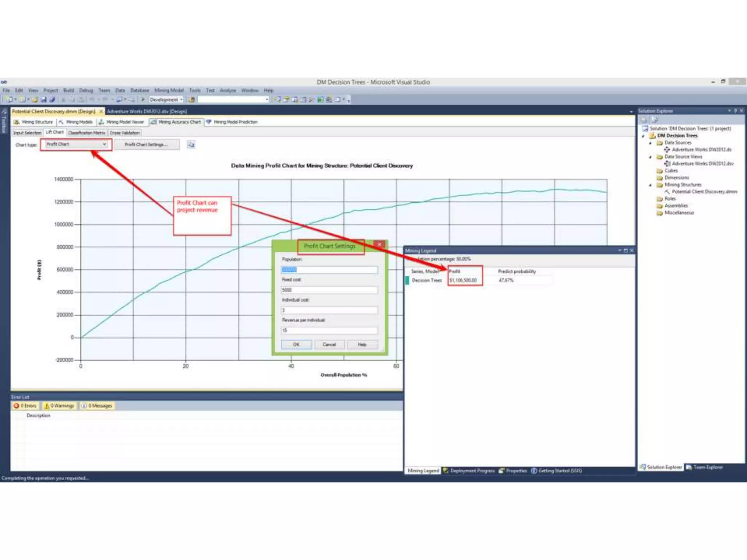The height and width of the screenshot is (560, 747).
Task: Open the Adventure Works DW2012.dsv document tab
Action: coord(147,111)
